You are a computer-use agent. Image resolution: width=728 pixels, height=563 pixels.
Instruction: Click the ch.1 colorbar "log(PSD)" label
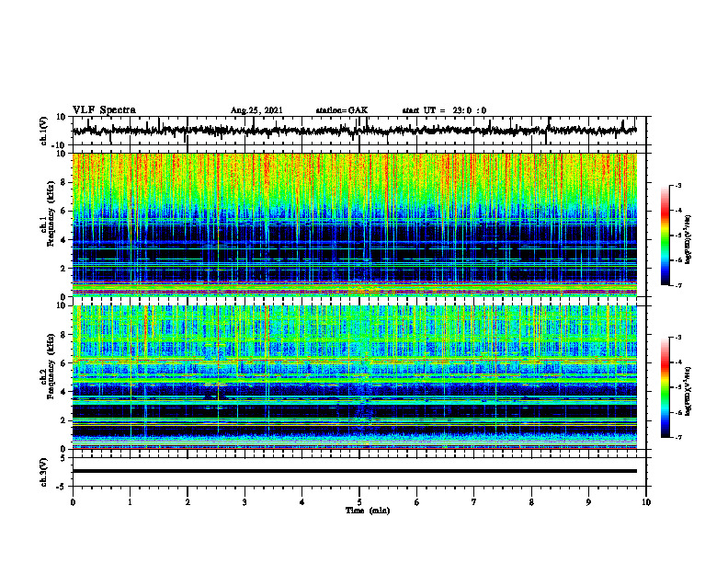[x=688, y=239]
